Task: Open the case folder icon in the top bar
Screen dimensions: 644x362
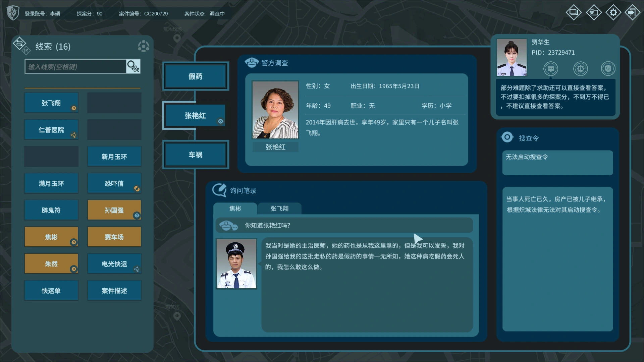Action: (x=594, y=12)
